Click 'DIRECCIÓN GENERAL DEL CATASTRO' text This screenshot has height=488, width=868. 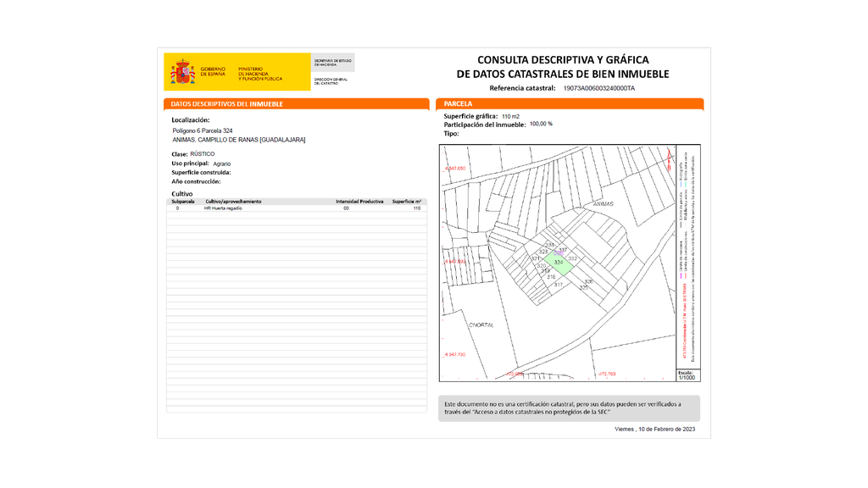(331, 81)
